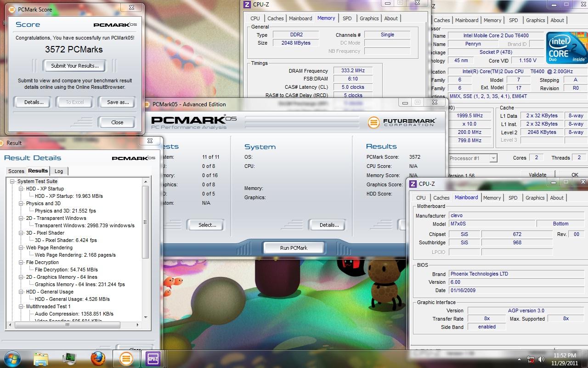Image resolution: width=588 pixels, height=368 pixels.
Task: Click scroll-right arrow of Result tree
Action: (139, 324)
